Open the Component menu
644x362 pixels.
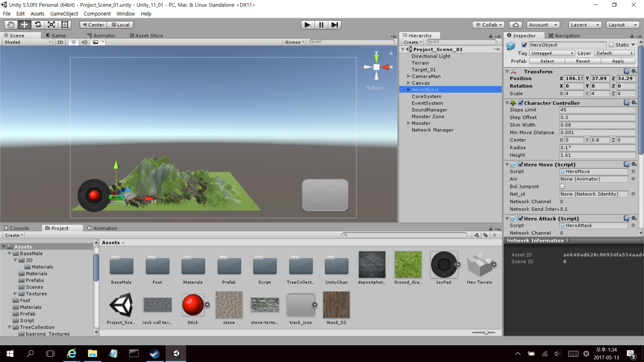(x=97, y=14)
